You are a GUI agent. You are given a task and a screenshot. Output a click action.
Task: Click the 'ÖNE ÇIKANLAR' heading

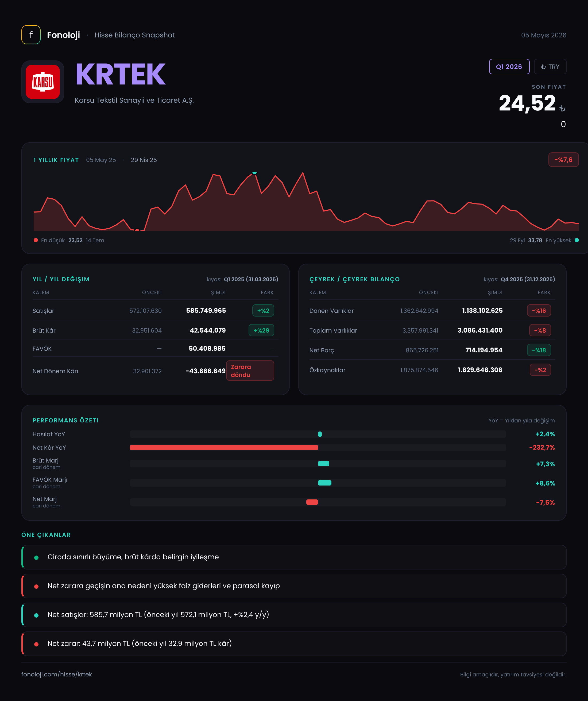click(46, 535)
